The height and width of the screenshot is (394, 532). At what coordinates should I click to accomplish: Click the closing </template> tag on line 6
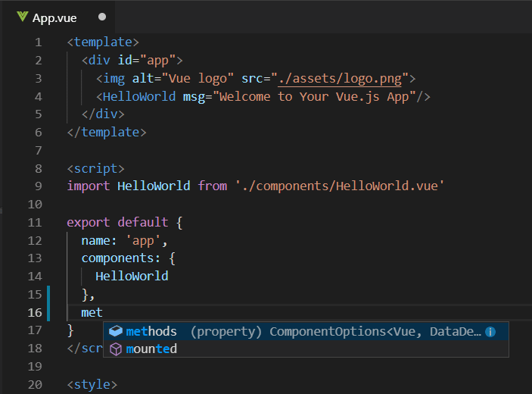pyautogui.click(x=107, y=132)
